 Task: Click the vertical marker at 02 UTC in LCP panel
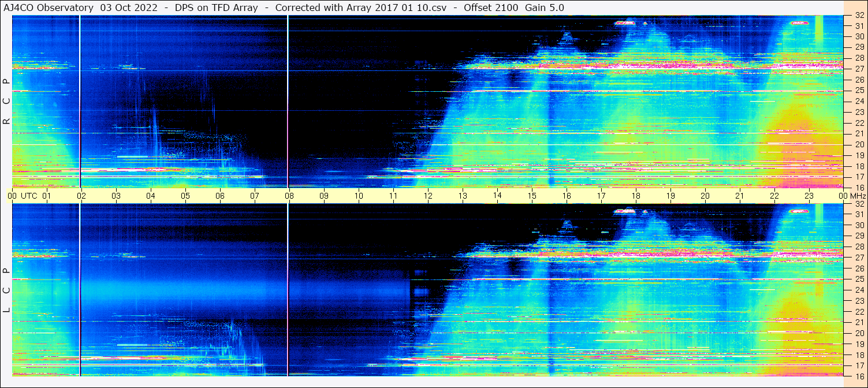point(80,290)
